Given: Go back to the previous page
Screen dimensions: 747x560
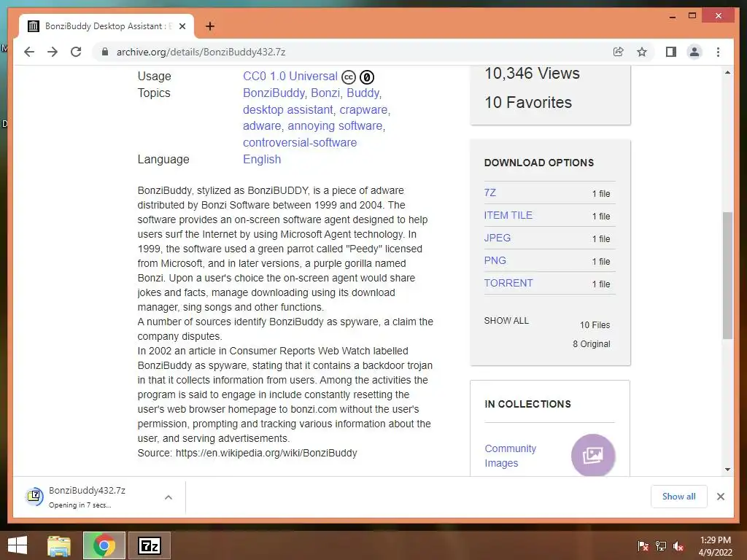Looking at the screenshot, I should [29, 52].
